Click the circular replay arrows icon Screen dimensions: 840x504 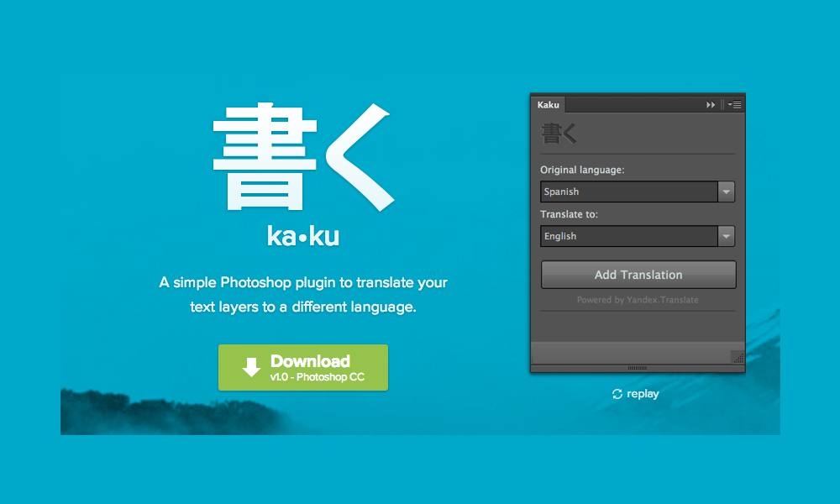click(x=617, y=394)
